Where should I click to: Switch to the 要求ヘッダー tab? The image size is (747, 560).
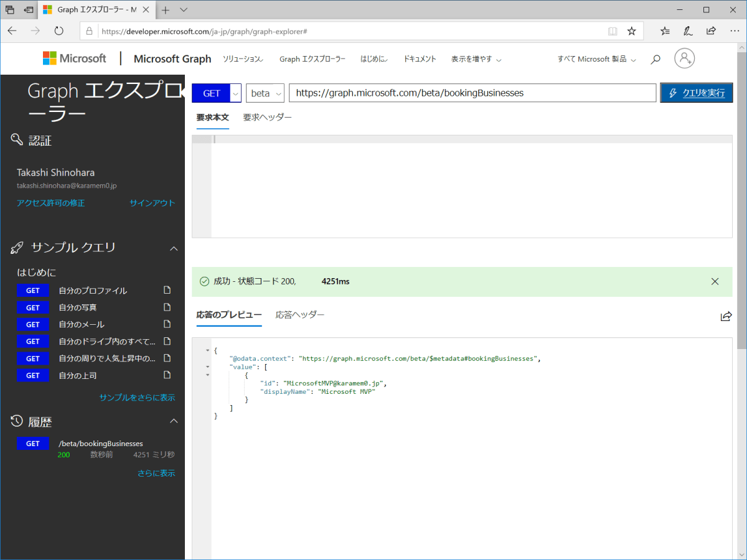pyautogui.click(x=267, y=117)
